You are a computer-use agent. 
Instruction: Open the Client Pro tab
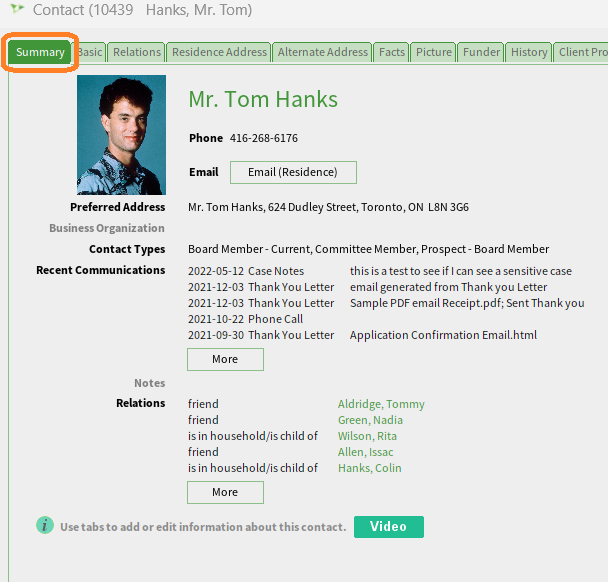[581, 52]
